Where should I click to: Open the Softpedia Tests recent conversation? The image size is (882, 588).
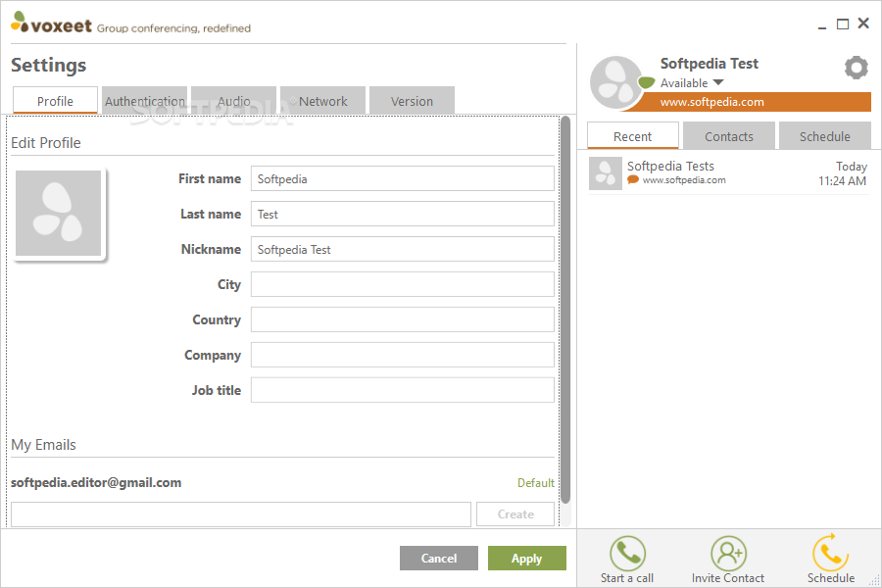[728, 173]
